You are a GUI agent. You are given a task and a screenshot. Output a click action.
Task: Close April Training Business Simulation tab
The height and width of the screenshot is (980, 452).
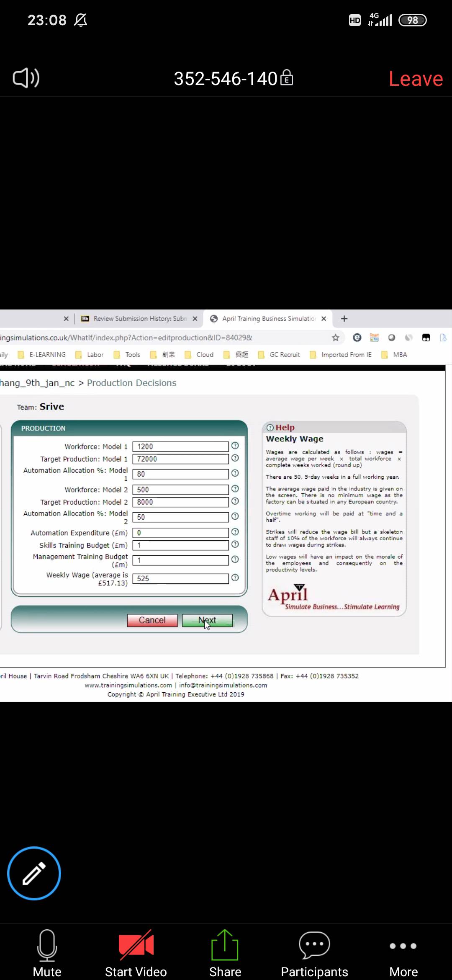coord(324,319)
